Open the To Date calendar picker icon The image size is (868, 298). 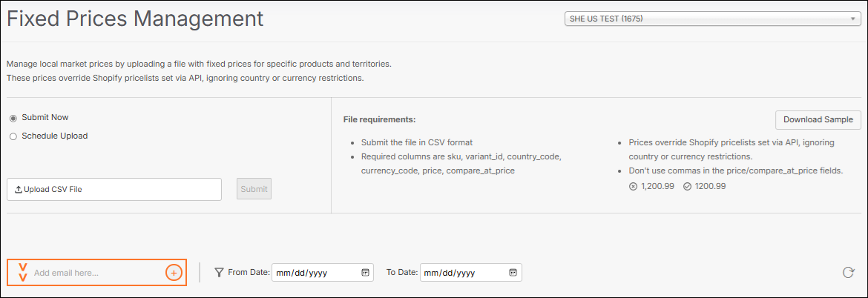[x=513, y=273]
